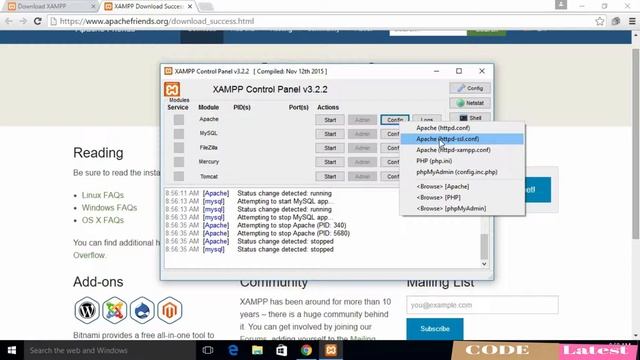Click the XAMPP log scrollbar thumb

tap(484, 247)
